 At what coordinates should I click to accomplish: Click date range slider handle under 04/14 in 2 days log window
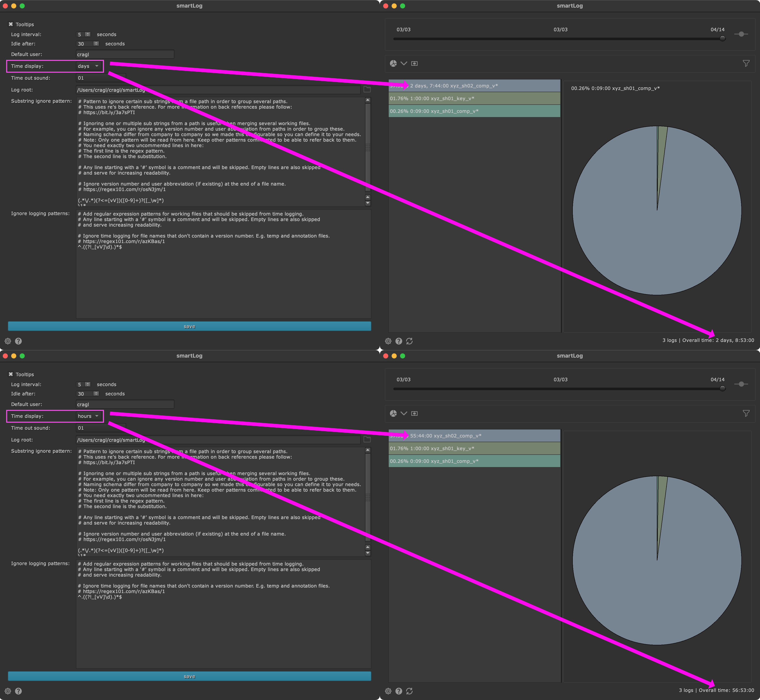tap(723, 38)
